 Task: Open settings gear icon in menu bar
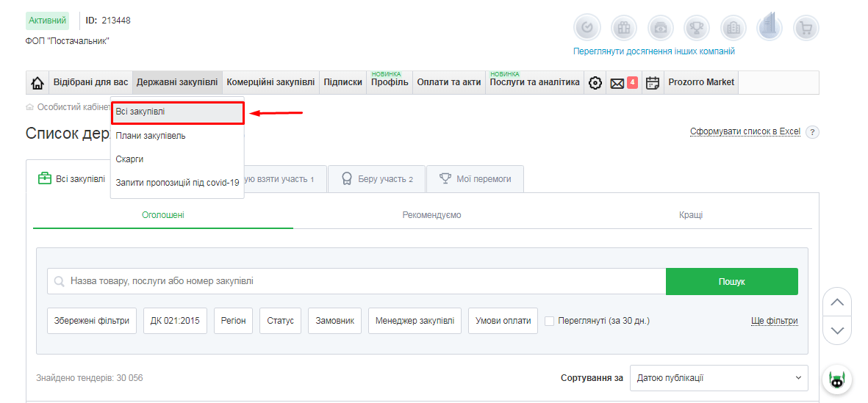(x=595, y=83)
